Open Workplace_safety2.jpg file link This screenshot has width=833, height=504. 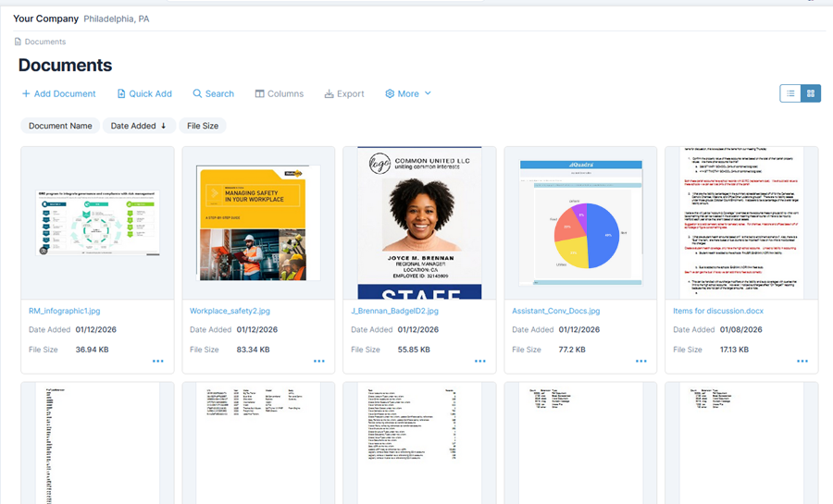(x=230, y=311)
